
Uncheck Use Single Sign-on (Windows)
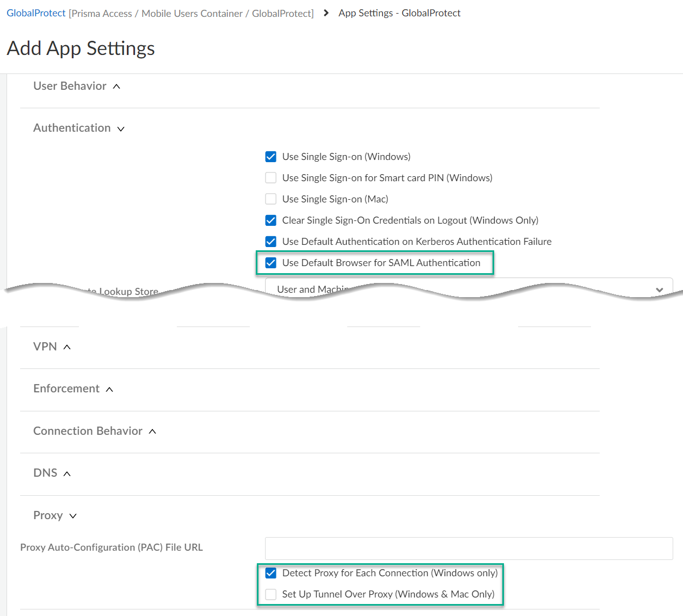point(270,157)
